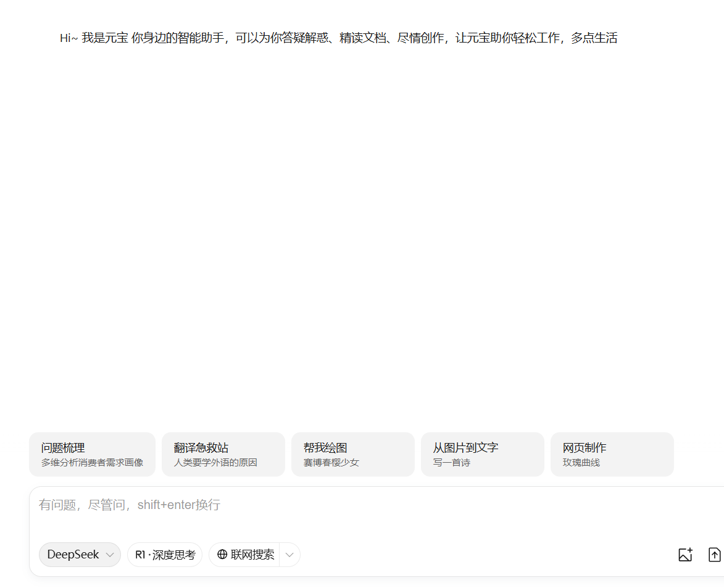
Task: Choose the 翻译急救站 suggestion card
Action: click(223, 454)
